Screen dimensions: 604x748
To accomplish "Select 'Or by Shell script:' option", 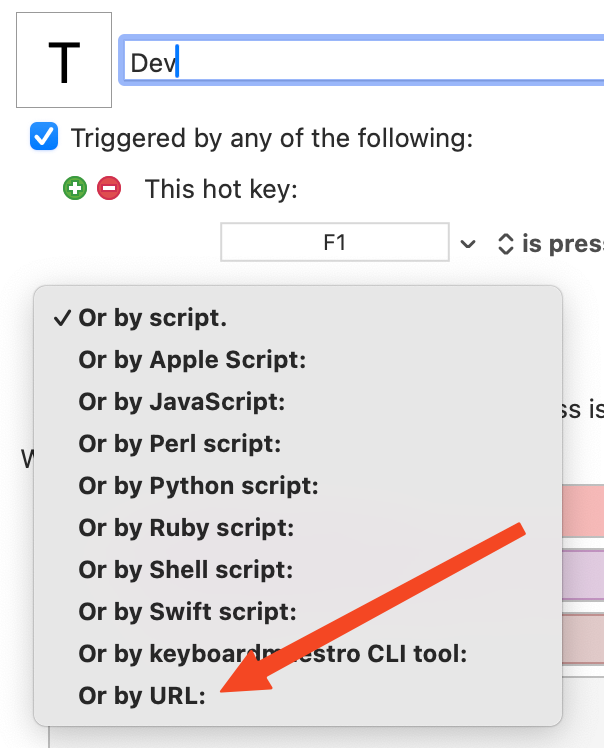I will [298, 570].
